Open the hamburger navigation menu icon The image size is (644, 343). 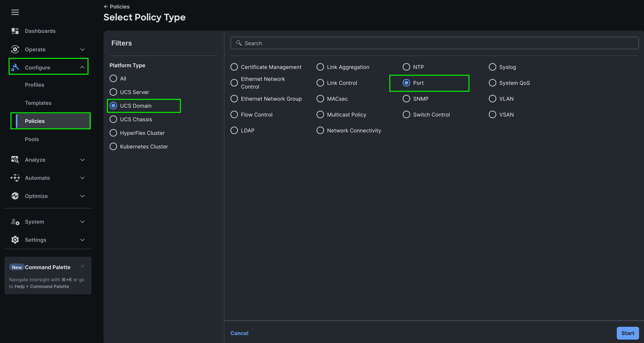(15, 12)
